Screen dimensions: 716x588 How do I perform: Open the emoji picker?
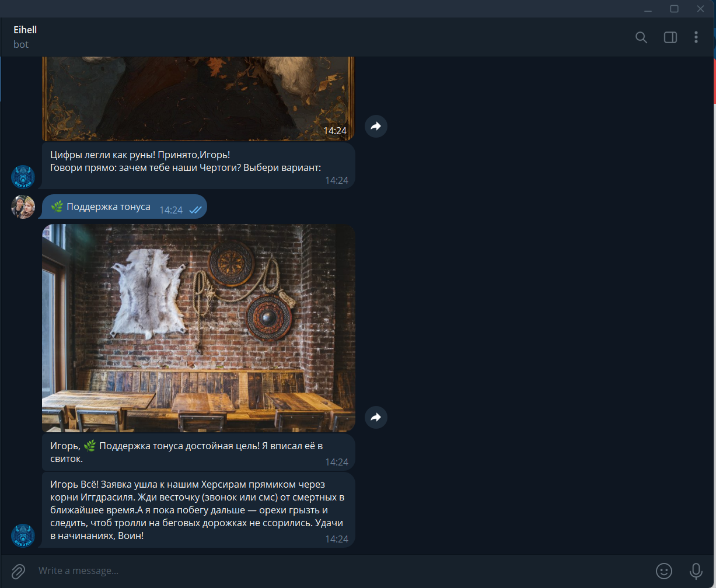(664, 570)
